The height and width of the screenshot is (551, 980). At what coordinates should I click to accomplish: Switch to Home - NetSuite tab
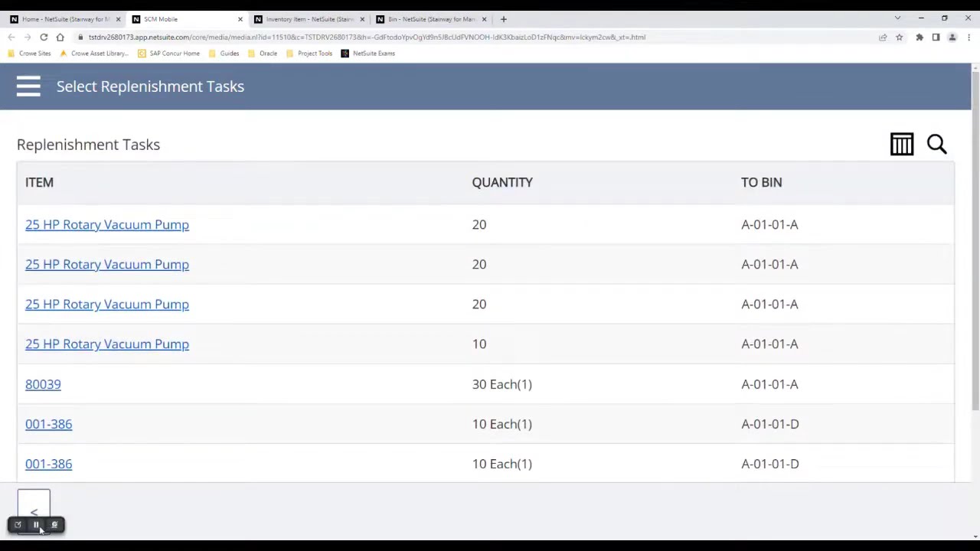pos(65,19)
